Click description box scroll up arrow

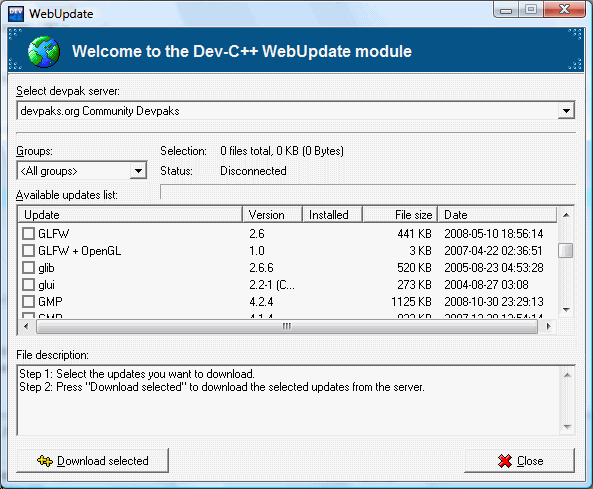point(567,375)
